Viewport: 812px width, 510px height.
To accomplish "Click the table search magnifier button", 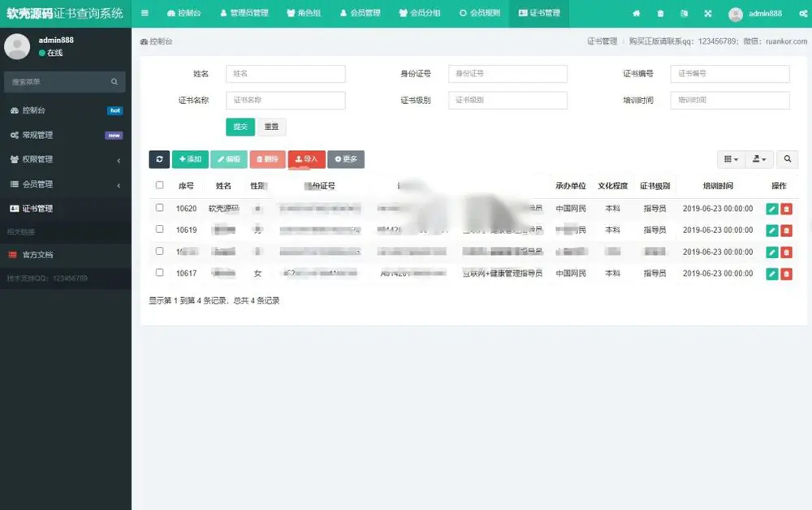I will (x=787, y=159).
